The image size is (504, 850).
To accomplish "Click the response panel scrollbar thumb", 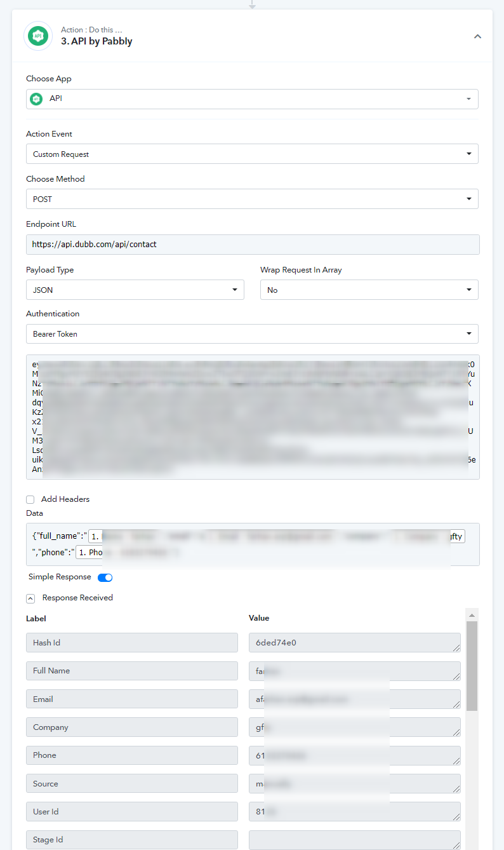I will tap(472, 666).
